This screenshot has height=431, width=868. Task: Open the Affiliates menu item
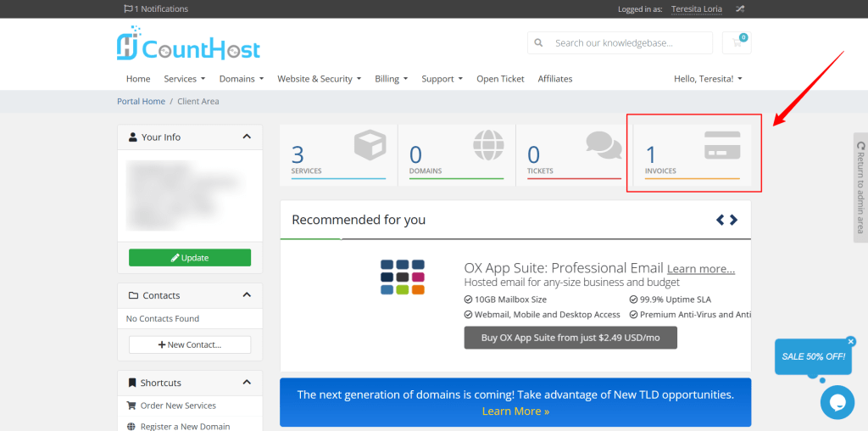point(554,79)
